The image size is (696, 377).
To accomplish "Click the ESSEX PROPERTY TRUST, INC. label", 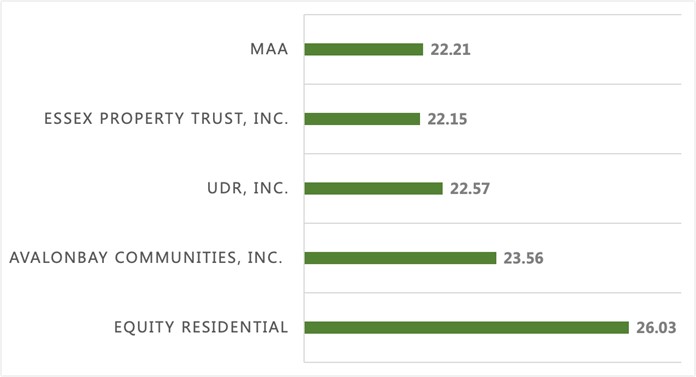I will click(166, 119).
